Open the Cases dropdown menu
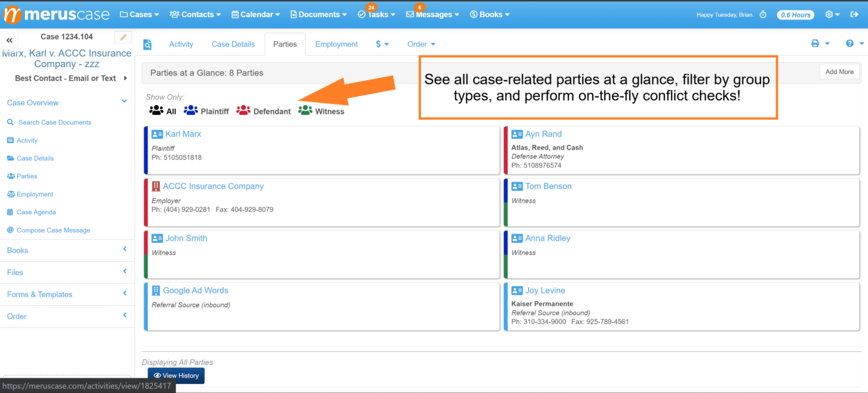Image resolution: width=868 pixels, height=393 pixels. point(139,14)
